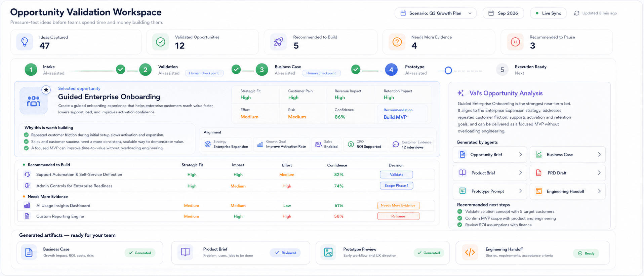This screenshot has height=276, width=644.
Task: Click the headset icon for Support Automation row
Action: tap(27, 174)
